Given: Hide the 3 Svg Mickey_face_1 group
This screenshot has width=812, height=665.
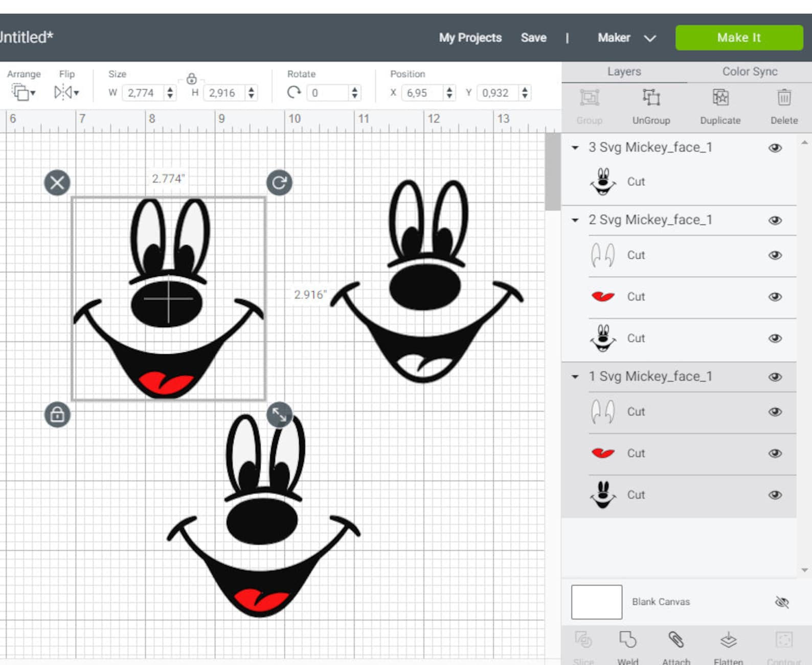Looking at the screenshot, I should point(775,148).
